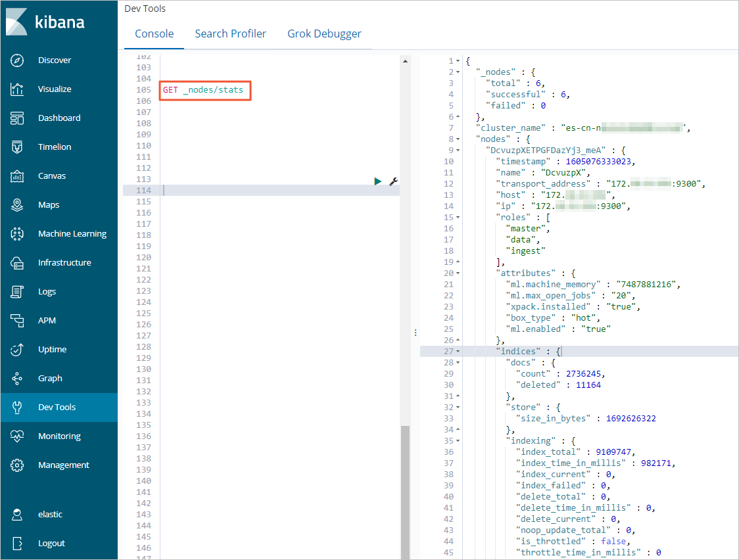Open request options wrench icon
The height and width of the screenshot is (560, 739).
click(x=394, y=181)
